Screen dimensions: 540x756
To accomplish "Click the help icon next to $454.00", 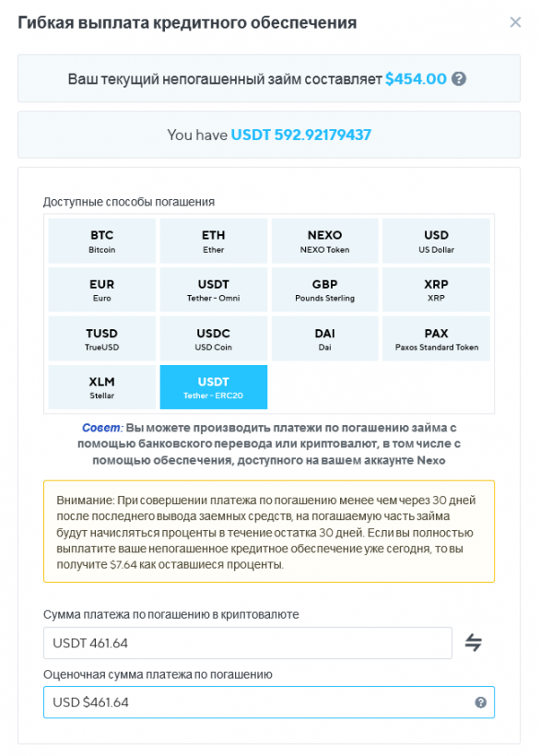I will (x=457, y=78).
